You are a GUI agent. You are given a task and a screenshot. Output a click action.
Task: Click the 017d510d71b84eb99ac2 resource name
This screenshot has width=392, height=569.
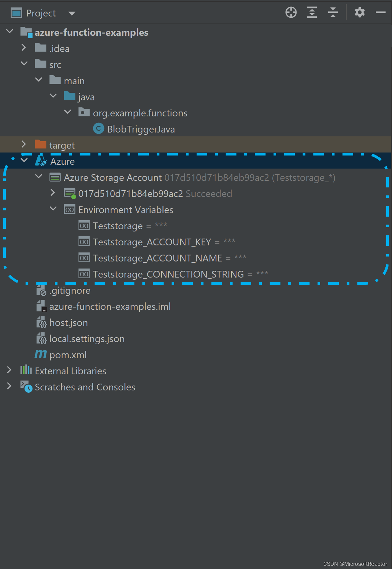tap(131, 193)
